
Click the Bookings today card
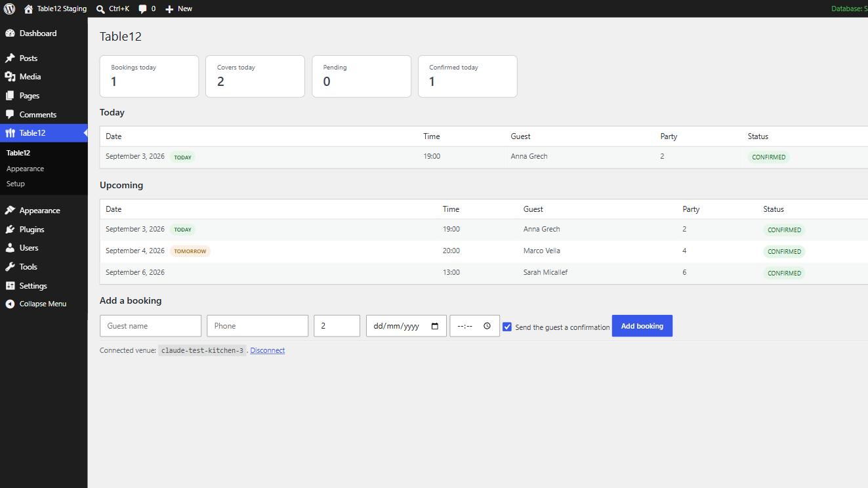click(149, 76)
